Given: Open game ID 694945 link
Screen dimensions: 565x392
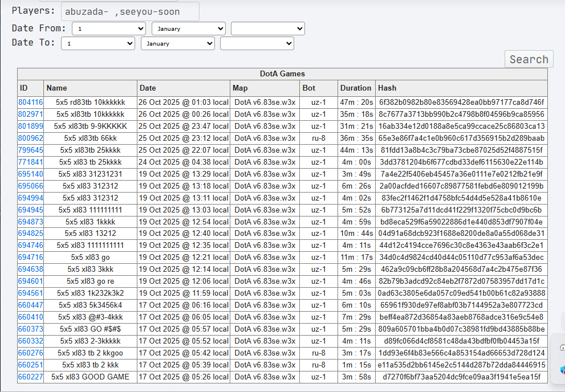Looking at the screenshot, I should (x=31, y=210).
